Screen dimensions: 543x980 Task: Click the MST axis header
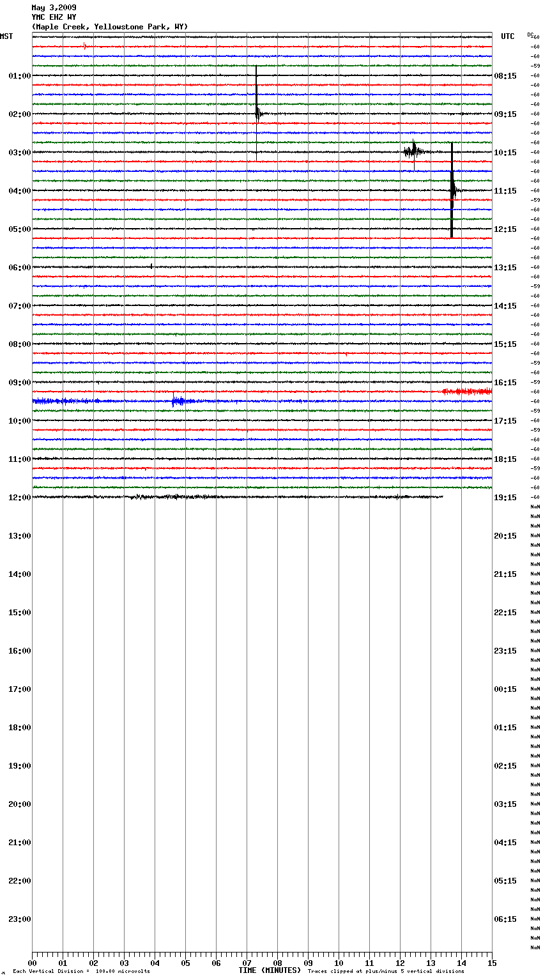point(6,36)
